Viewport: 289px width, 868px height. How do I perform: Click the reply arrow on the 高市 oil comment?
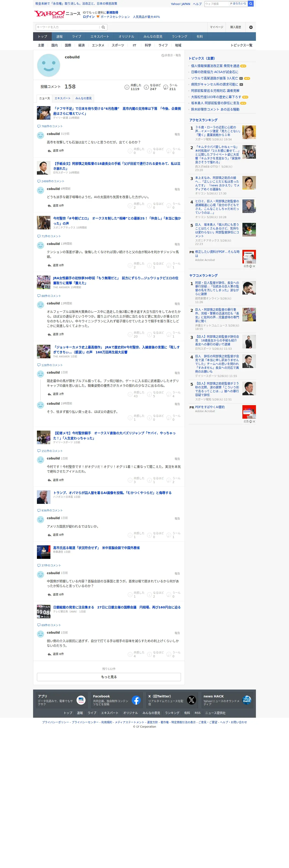pos(50,151)
